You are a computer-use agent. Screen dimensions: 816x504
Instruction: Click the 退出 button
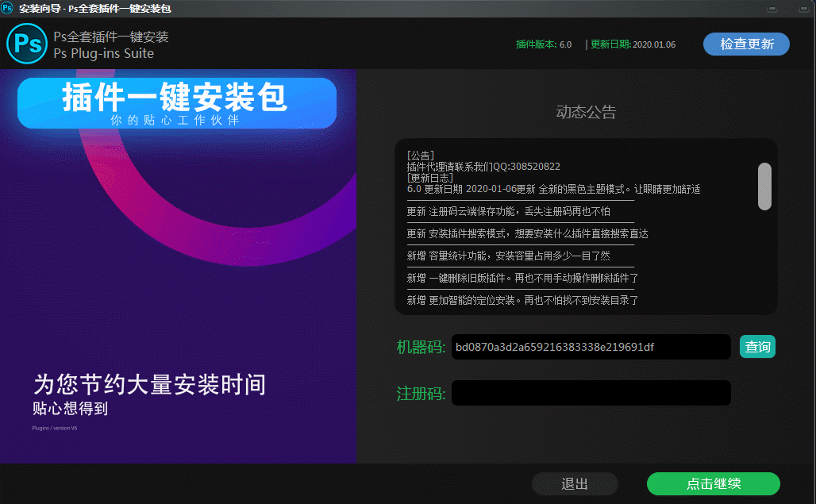pyautogui.click(x=575, y=484)
